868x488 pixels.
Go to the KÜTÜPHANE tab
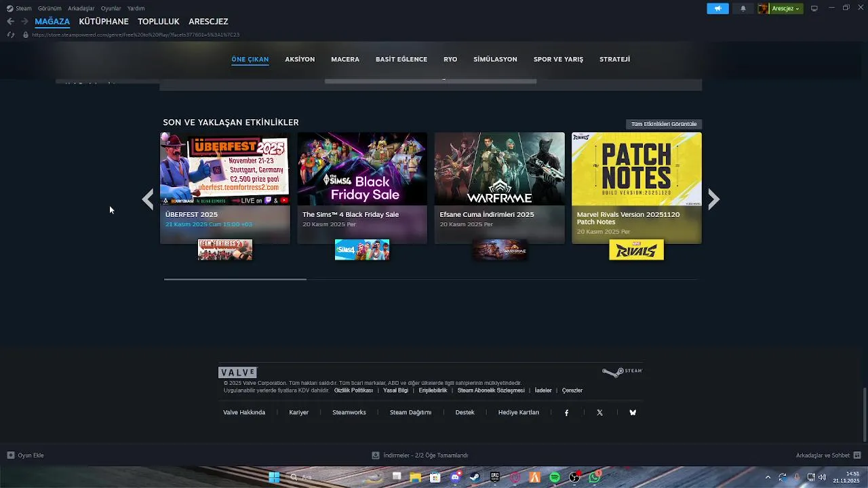pyautogui.click(x=104, y=22)
